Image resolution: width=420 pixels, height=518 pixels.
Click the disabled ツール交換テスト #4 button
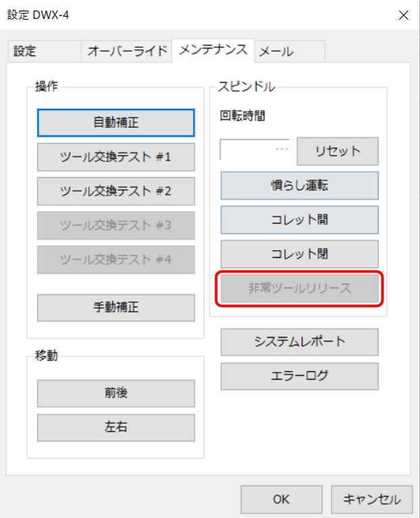[116, 260]
